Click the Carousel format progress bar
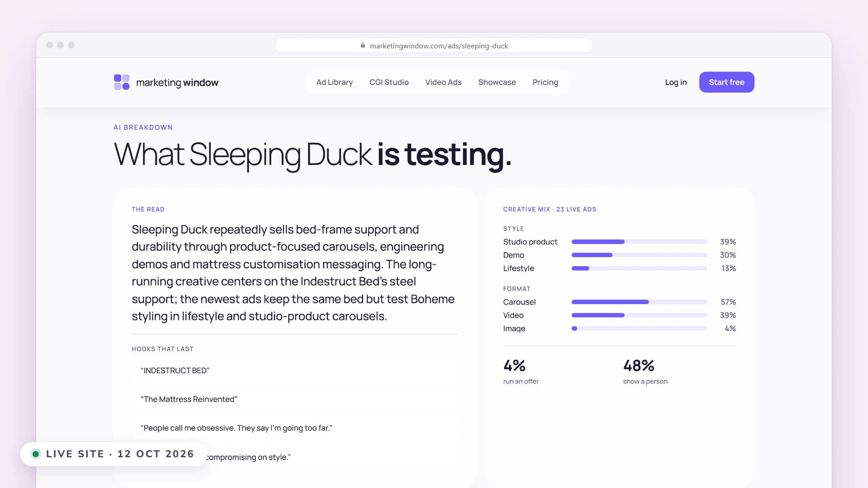 (639, 302)
